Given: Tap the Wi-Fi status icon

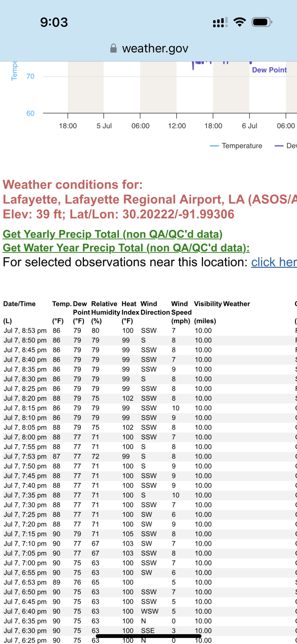Looking at the screenshot, I should pos(240,22).
